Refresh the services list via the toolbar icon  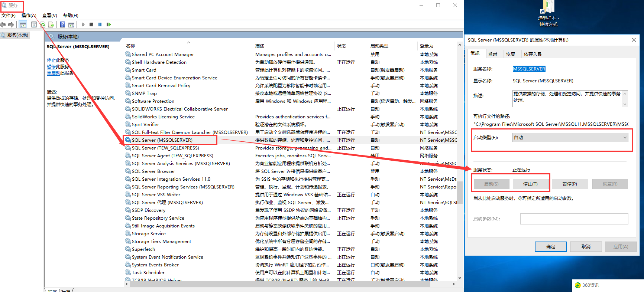point(43,24)
